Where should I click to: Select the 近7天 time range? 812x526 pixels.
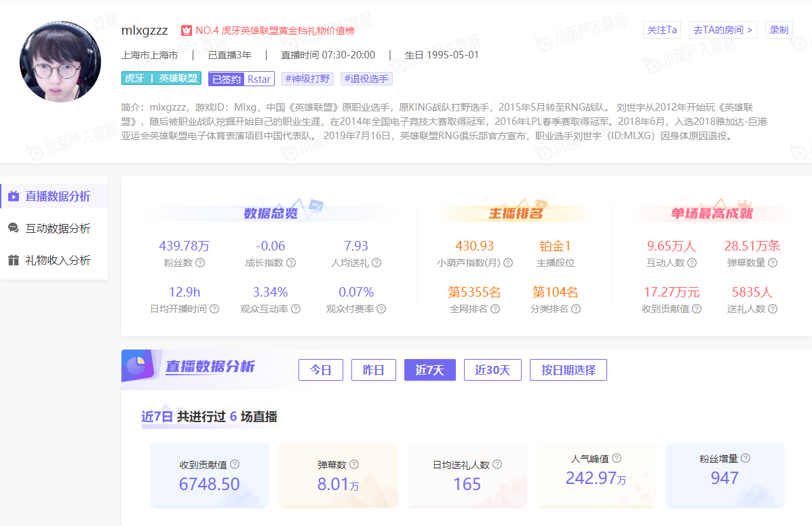tap(430, 370)
